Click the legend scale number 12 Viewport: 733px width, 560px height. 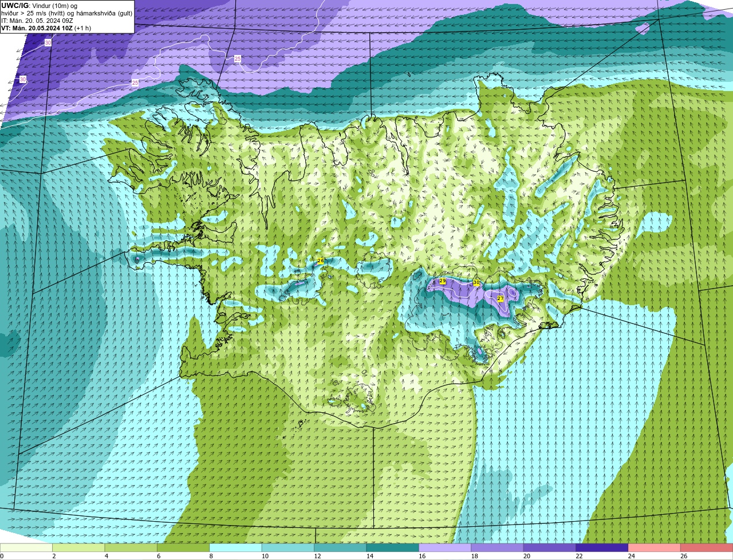317,556
